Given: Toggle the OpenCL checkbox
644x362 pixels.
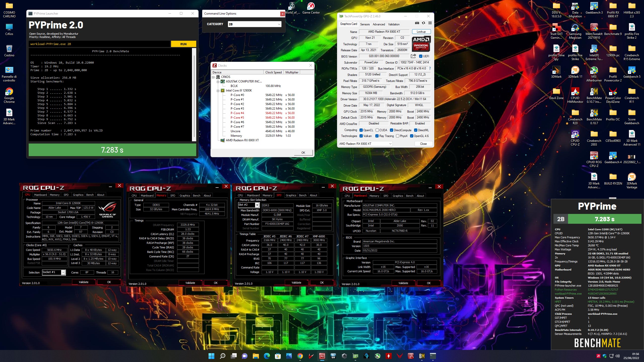Looking at the screenshot, I should [x=361, y=130].
